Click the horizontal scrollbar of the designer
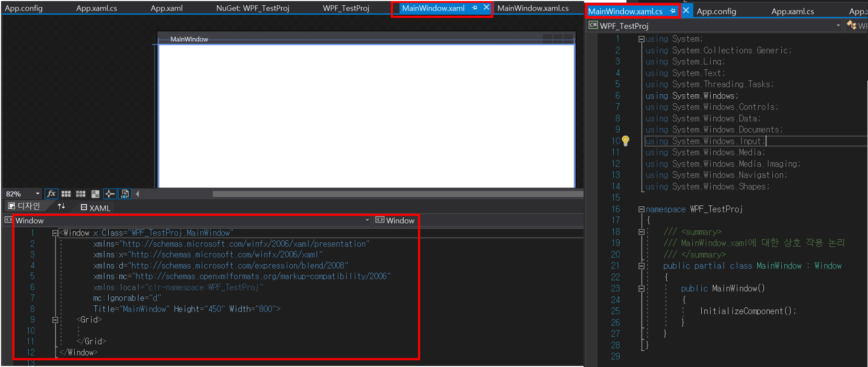Viewport: 868px width, 367px height. pos(397,194)
